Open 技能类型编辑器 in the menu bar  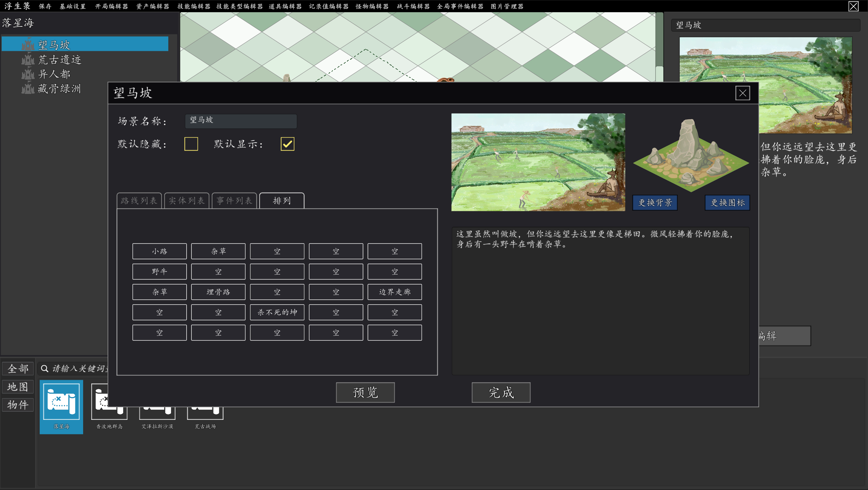240,6
